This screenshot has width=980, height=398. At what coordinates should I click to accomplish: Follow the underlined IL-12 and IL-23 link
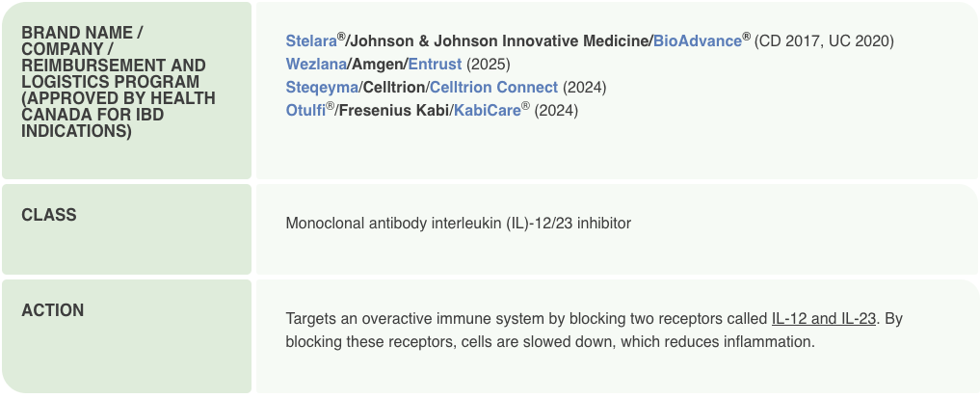point(823,319)
